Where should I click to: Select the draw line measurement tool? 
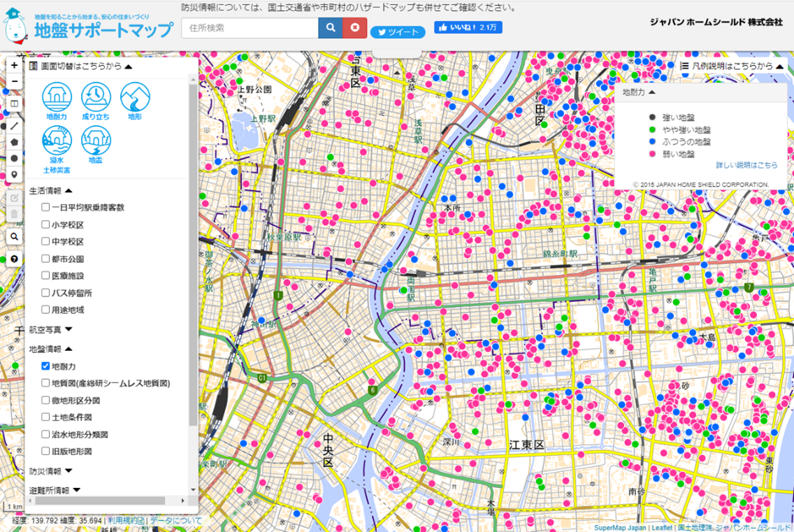[x=14, y=126]
